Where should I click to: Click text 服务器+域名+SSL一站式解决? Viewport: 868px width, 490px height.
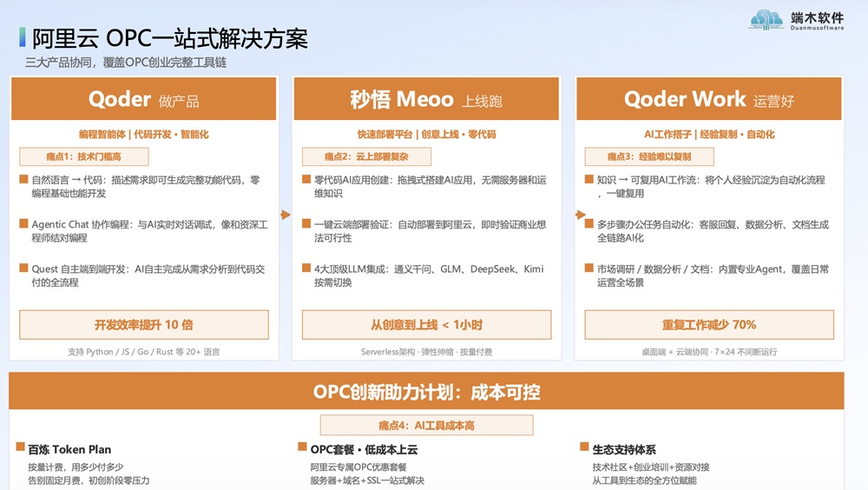point(367,480)
